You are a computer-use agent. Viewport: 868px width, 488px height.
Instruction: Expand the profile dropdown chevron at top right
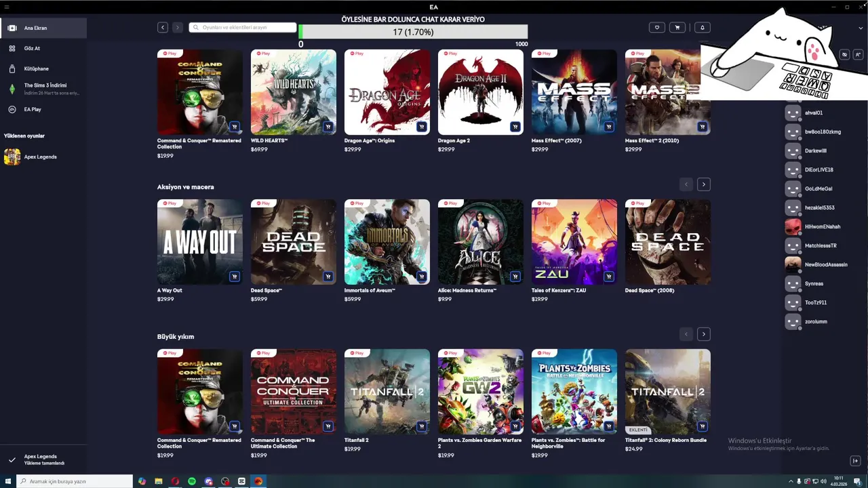click(861, 28)
